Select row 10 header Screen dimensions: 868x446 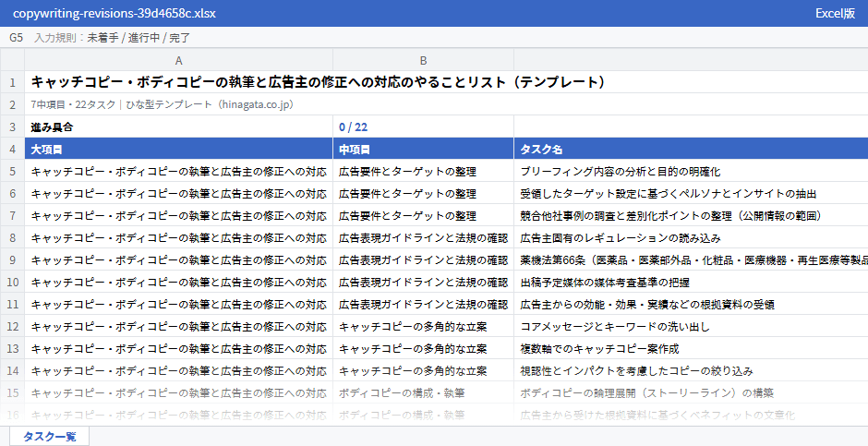pyautogui.click(x=12, y=283)
